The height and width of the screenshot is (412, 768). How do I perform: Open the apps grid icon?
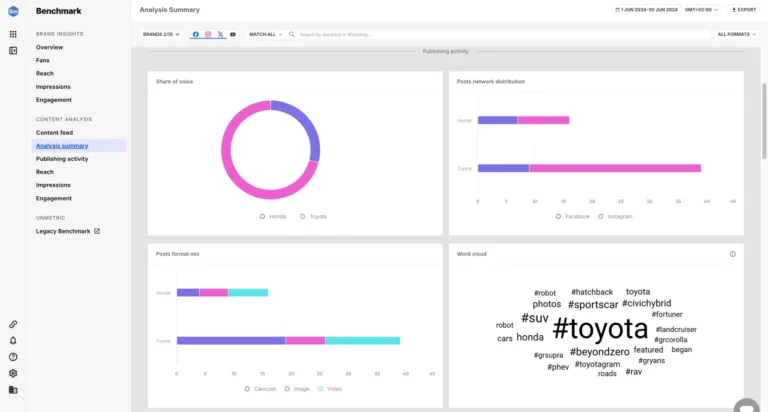coord(13,34)
